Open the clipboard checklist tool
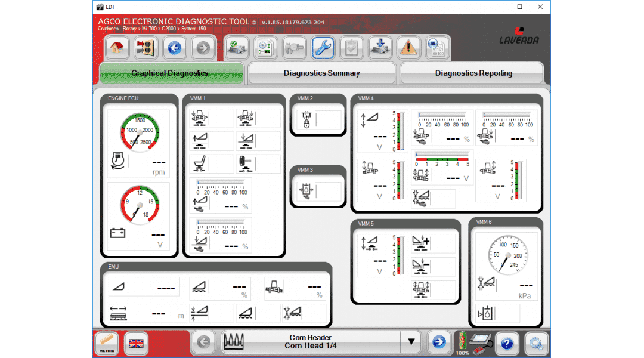Viewport: 644px width, 358px height. coord(352,48)
